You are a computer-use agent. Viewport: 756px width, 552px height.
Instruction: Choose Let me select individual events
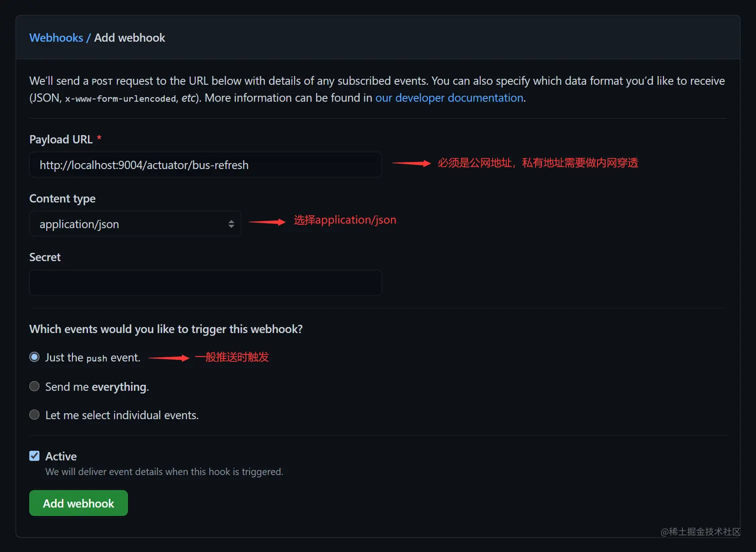click(34, 414)
